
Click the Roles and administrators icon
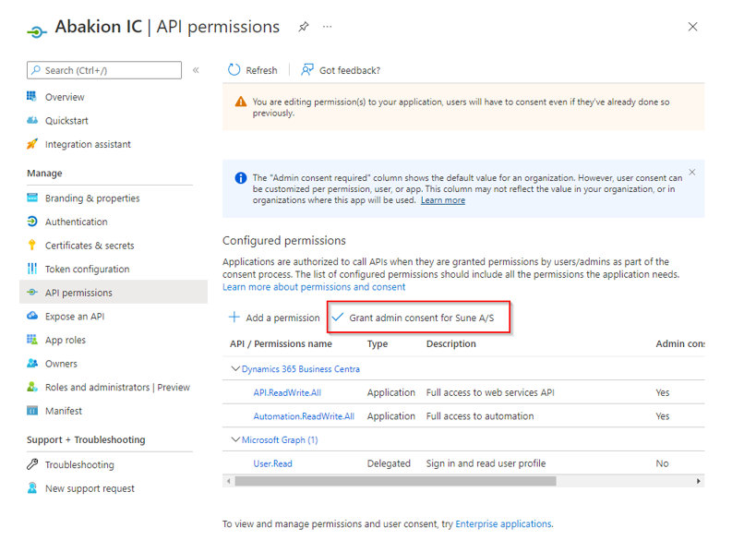(x=31, y=387)
